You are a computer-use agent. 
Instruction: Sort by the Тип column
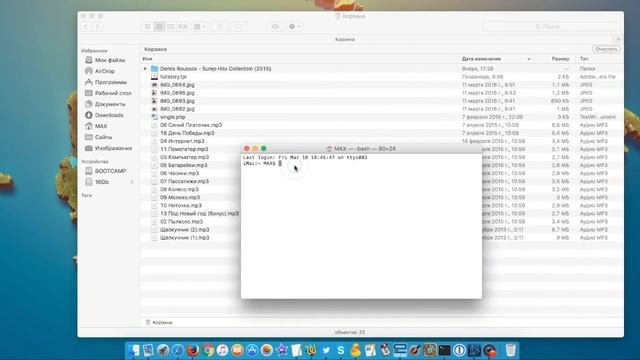584,59
